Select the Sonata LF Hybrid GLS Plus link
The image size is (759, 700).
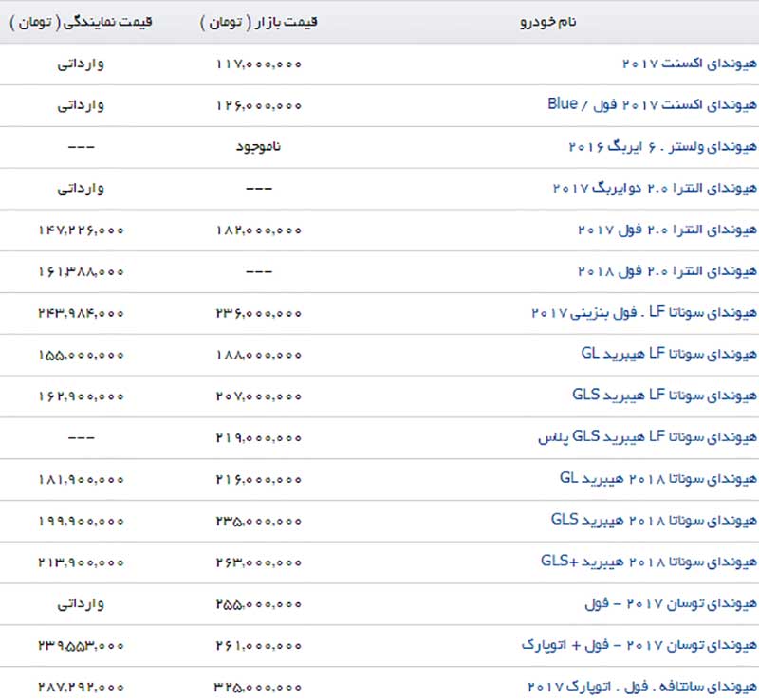(x=656, y=437)
